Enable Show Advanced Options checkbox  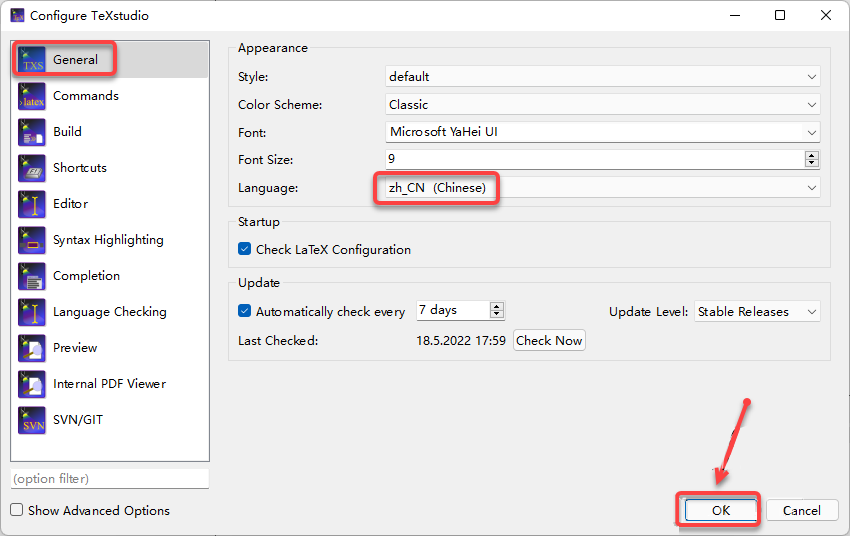click(x=17, y=510)
